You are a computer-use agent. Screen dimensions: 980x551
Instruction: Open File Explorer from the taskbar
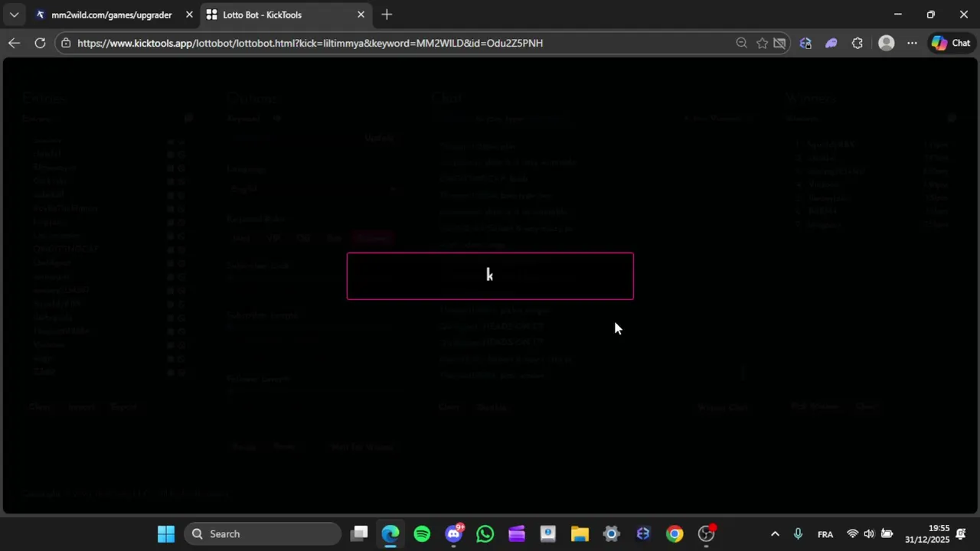pyautogui.click(x=580, y=533)
